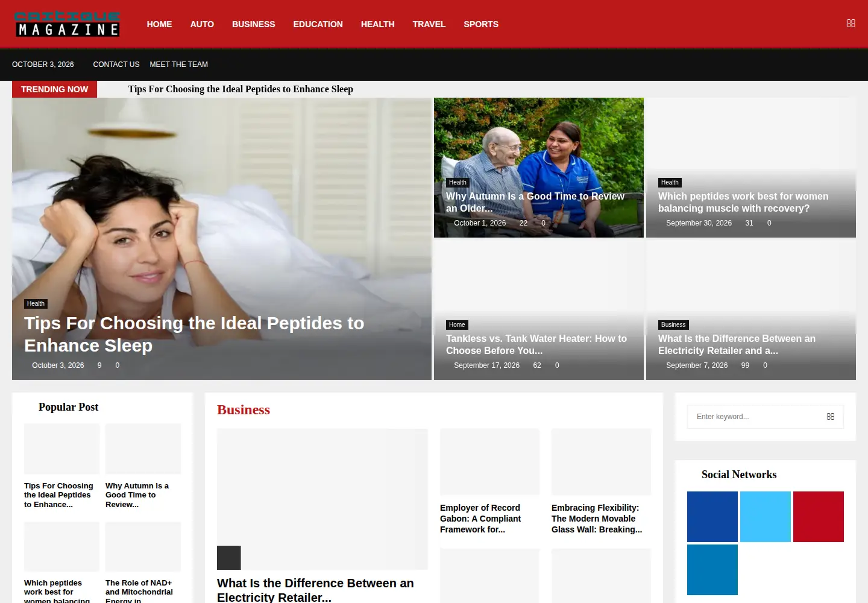Open popular post Tips For Choosing Ideal Peptides
Image resolution: width=868 pixels, height=603 pixels.
point(58,495)
